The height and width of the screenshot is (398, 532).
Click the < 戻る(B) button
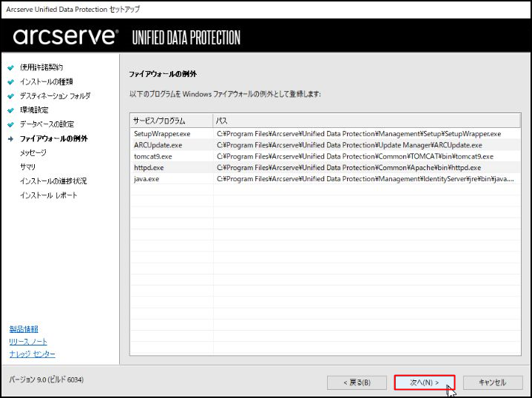click(357, 382)
